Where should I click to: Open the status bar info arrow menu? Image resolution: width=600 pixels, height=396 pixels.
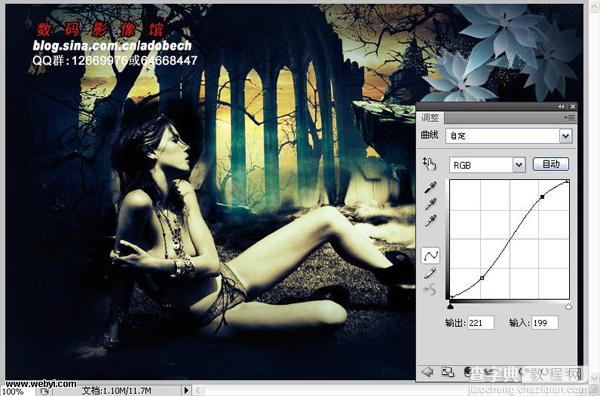(186, 390)
